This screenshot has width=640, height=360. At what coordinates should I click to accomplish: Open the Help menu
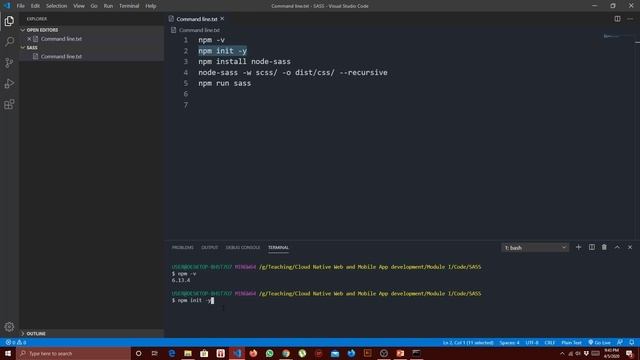151,6
